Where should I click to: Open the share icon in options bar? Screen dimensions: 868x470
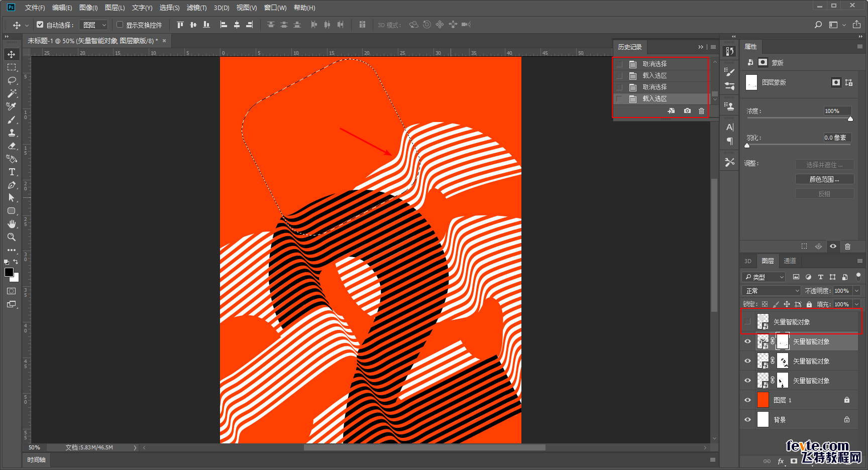tap(856, 25)
